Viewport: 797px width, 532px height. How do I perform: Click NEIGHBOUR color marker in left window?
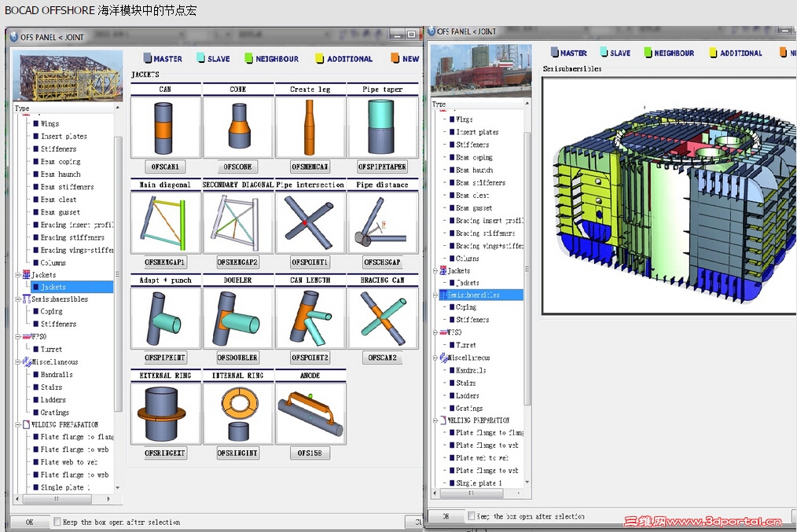pyautogui.click(x=248, y=58)
